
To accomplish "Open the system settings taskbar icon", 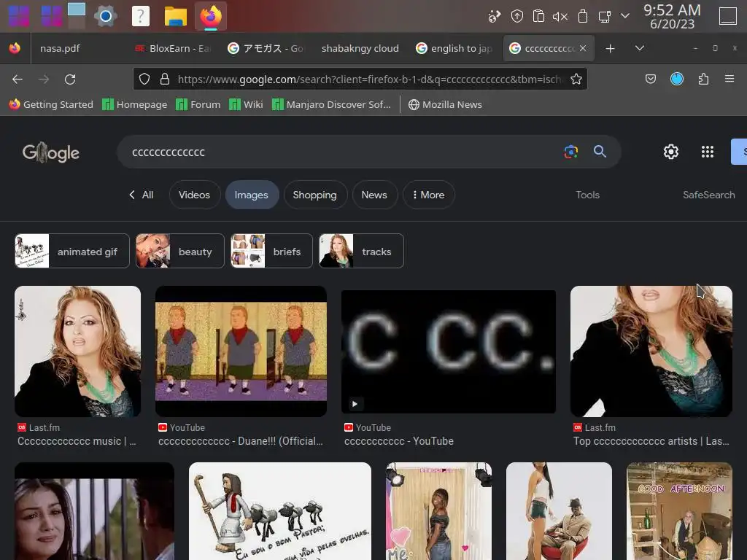I will click(106, 16).
